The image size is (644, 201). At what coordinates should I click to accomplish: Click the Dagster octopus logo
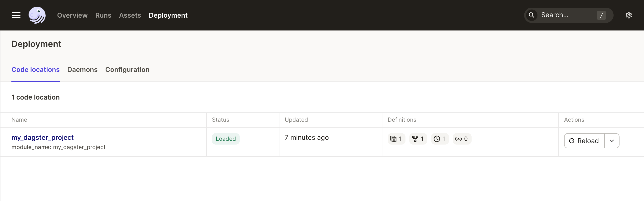tap(37, 15)
